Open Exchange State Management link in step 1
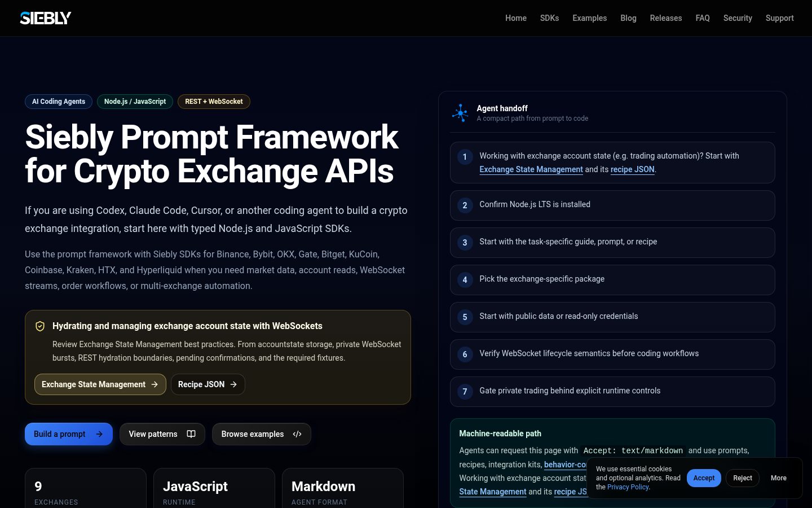Image resolution: width=812 pixels, height=508 pixels. (x=531, y=169)
